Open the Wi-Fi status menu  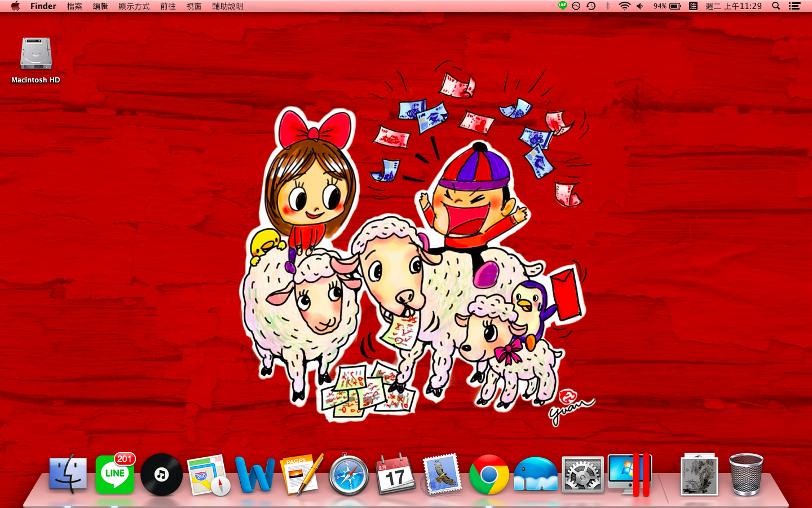(624, 6)
